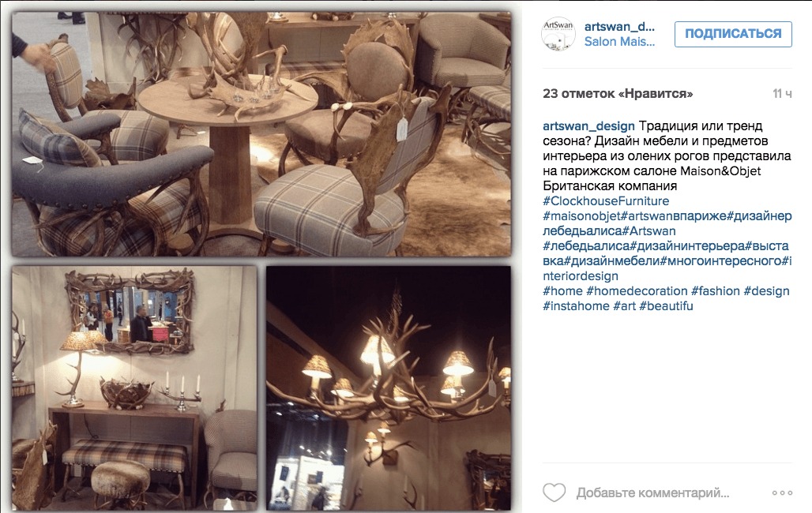Click the artswan_design name in the caption
Image resolution: width=812 pixels, height=513 pixels.
(x=588, y=125)
